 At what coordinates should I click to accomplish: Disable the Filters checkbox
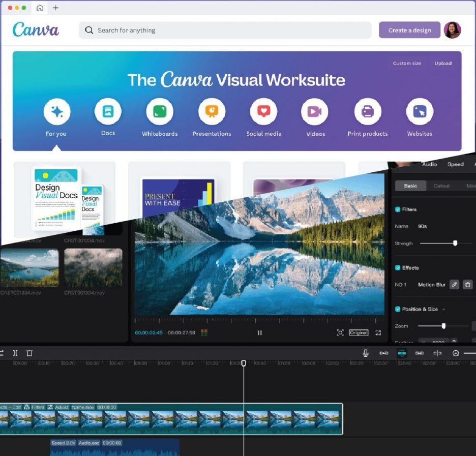point(397,209)
